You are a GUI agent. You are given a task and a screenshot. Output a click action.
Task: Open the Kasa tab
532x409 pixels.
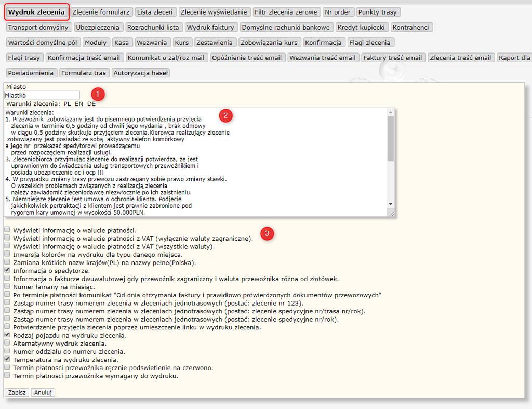(122, 43)
